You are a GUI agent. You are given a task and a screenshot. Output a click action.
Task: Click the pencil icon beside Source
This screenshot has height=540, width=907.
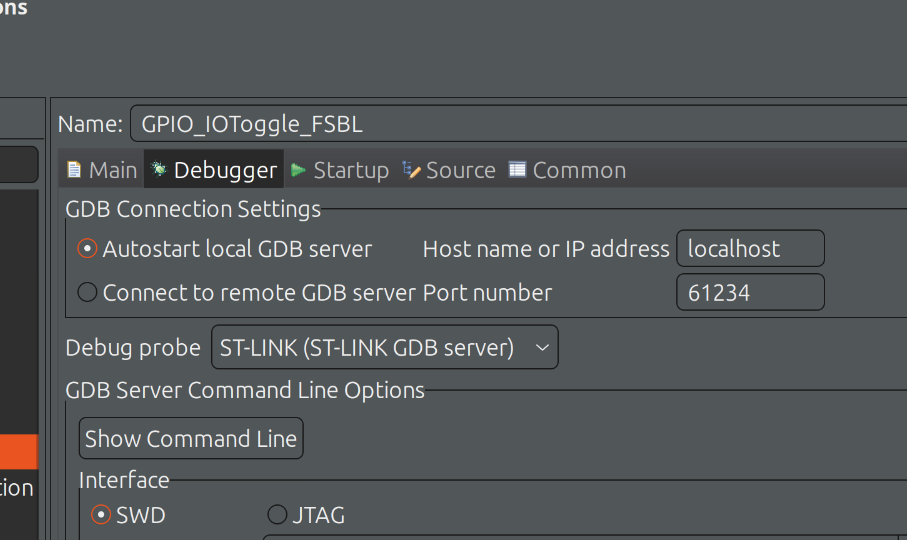click(x=411, y=170)
